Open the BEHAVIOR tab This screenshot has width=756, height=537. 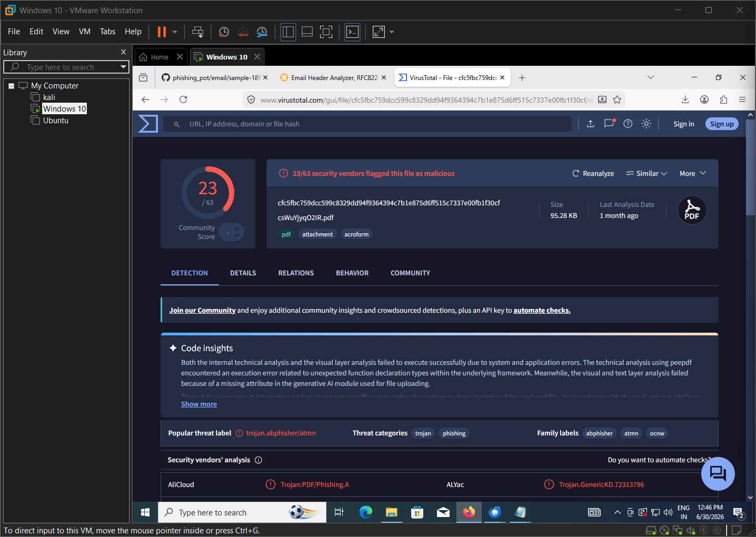tap(352, 273)
